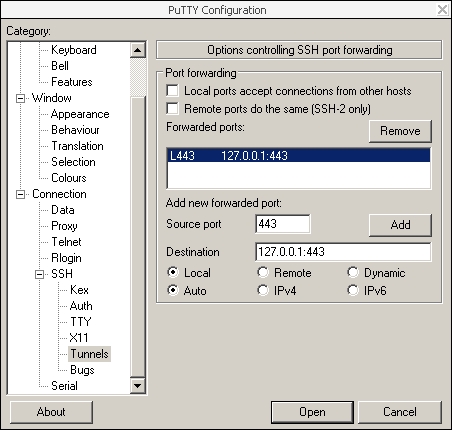
Task: Select the L443 127.0.0.1:443 forwarded port entry
Action: pos(299,156)
